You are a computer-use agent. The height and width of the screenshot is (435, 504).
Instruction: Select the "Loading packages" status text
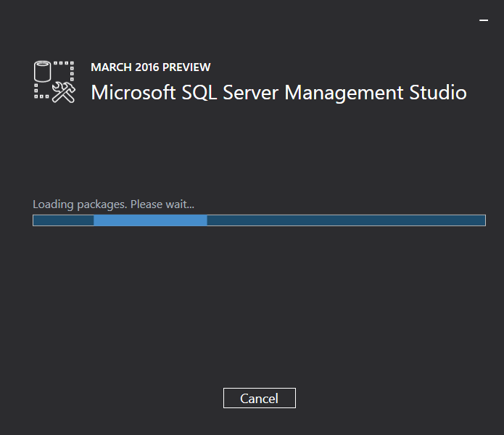coord(80,204)
